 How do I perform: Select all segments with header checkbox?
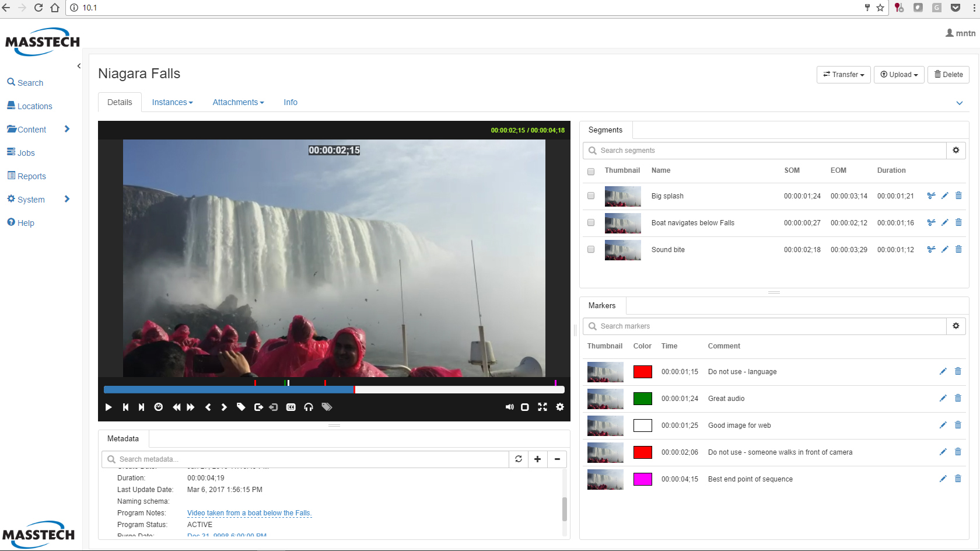coord(591,172)
